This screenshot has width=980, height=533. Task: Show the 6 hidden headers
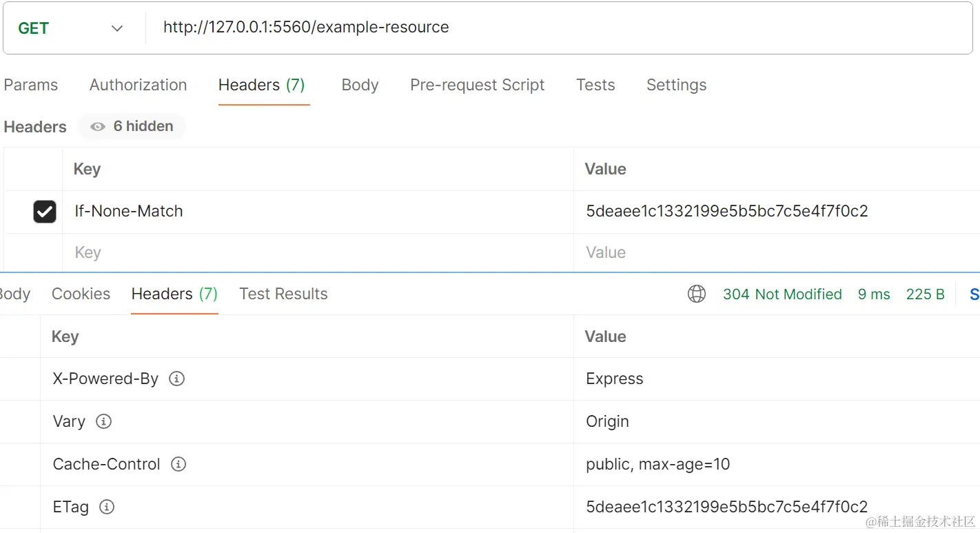tap(132, 126)
